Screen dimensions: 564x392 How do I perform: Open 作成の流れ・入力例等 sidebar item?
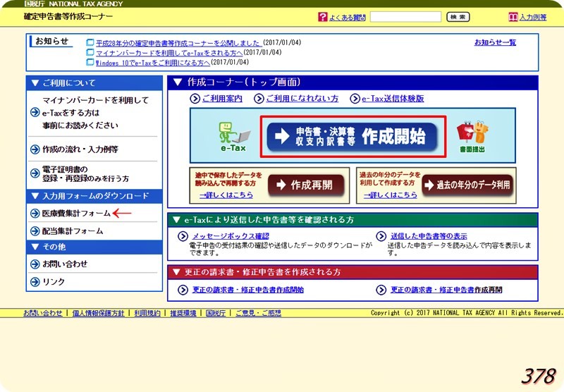[80, 149]
